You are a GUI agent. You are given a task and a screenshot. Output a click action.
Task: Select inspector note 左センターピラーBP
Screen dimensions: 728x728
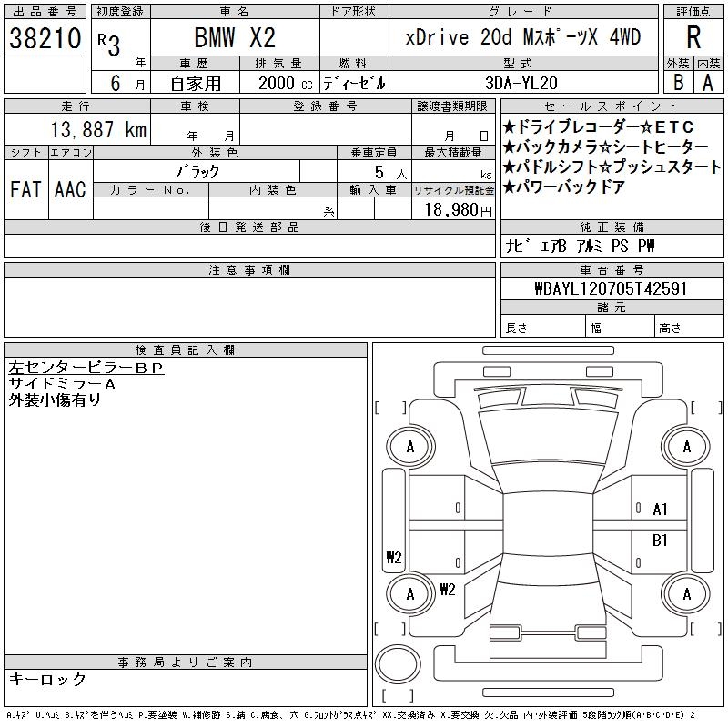coord(86,368)
